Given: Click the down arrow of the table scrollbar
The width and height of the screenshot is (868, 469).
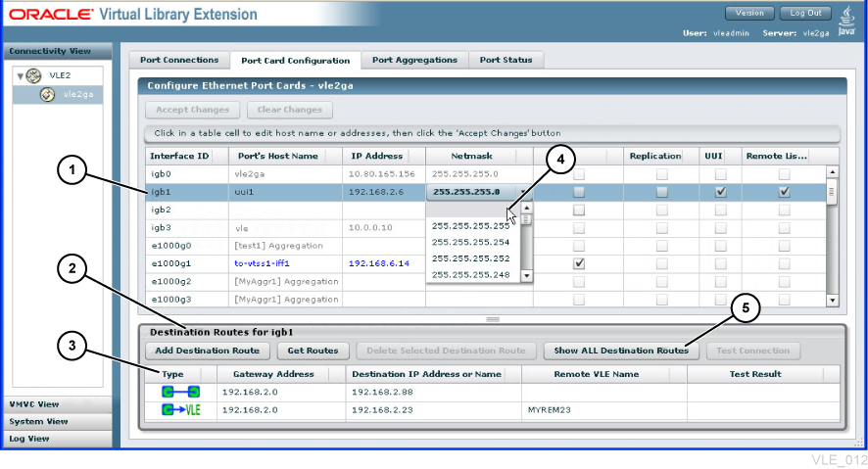Looking at the screenshot, I should pyautogui.click(x=832, y=301).
